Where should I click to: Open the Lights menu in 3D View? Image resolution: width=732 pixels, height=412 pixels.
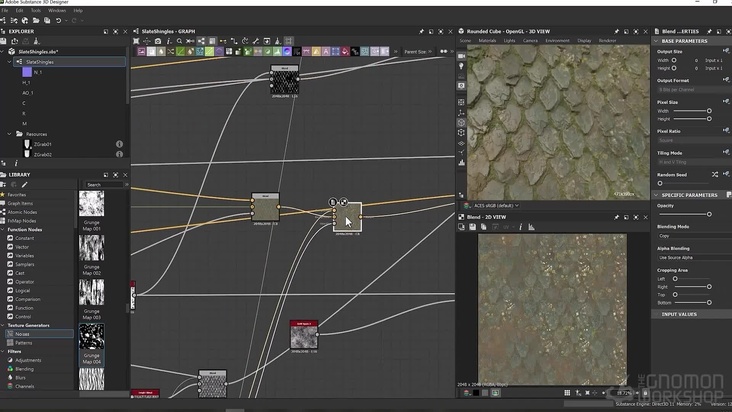[509, 41]
